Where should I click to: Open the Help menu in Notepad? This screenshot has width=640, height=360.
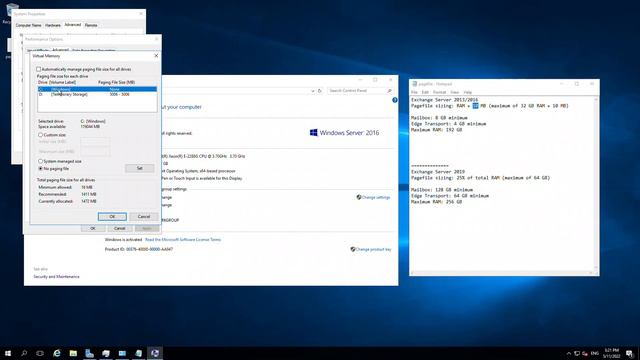point(468,92)
